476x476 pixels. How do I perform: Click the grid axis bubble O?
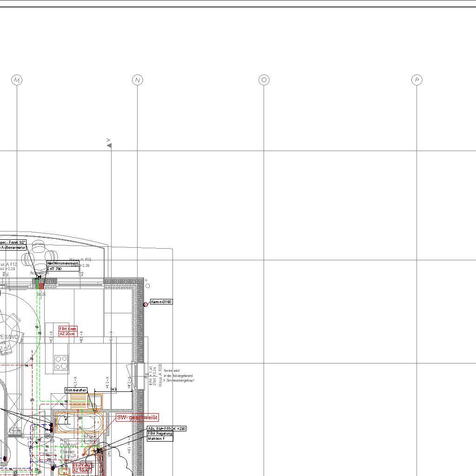tap(264, 80)
